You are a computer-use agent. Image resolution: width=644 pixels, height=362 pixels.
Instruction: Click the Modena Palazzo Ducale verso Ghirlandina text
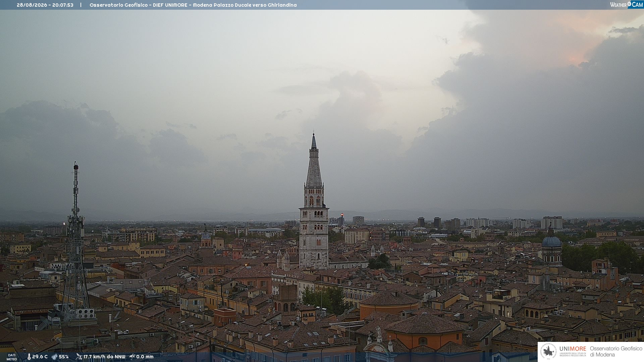pyautogui.click(x=245, y=5)
